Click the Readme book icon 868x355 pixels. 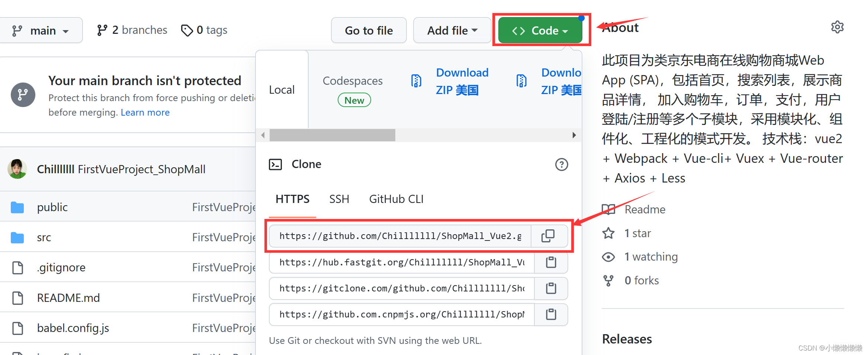click(608, 209)
